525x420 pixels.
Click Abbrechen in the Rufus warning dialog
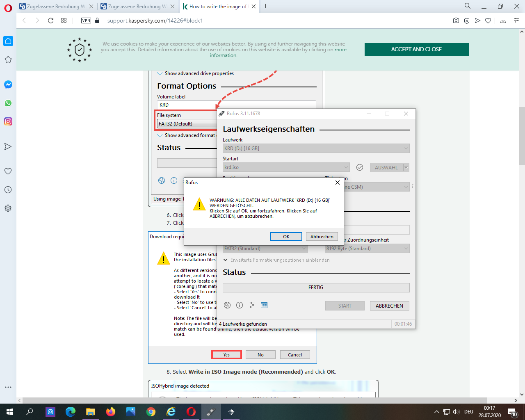pos(322,237)
